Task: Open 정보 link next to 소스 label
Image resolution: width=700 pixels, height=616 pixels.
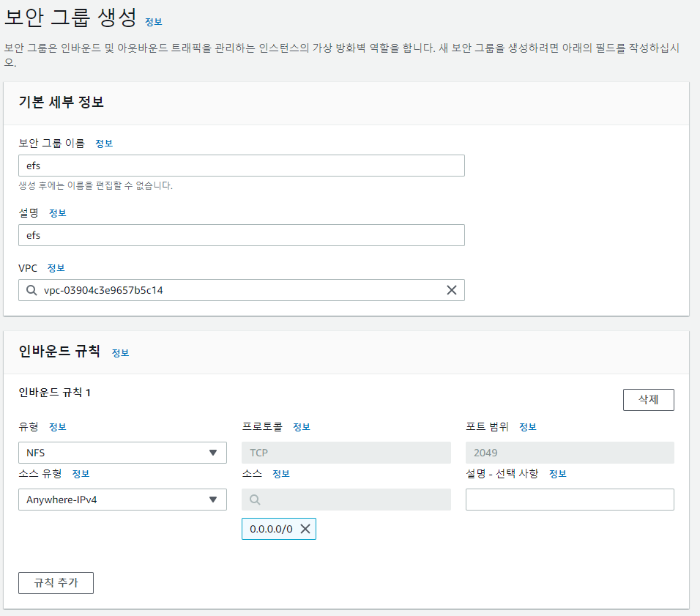Action: 281,474
